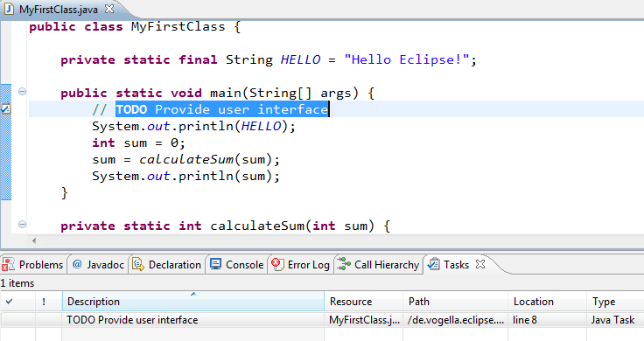This screenshot has height=341, width=644.
Task: Click the Console monitor icon
Action: pyautogui.click(x=215, y=264)
